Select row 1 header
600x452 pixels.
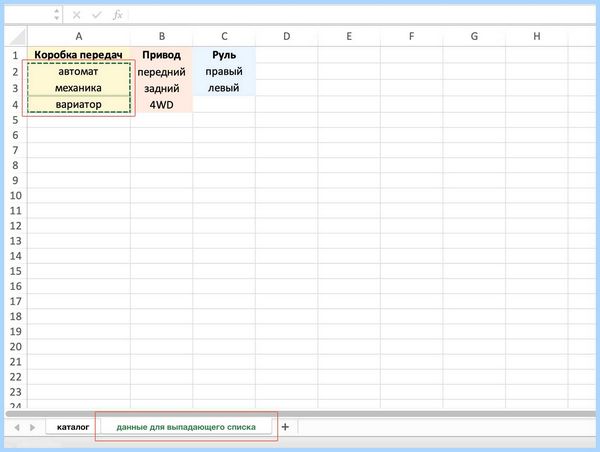click(x=15, y=55)
